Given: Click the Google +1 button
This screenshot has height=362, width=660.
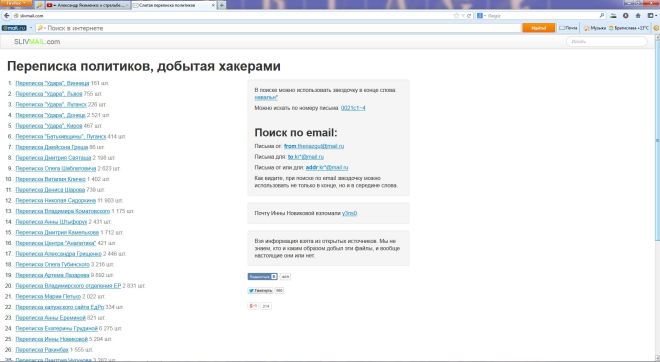Looking at the screenshot, I should click(253, 306).
